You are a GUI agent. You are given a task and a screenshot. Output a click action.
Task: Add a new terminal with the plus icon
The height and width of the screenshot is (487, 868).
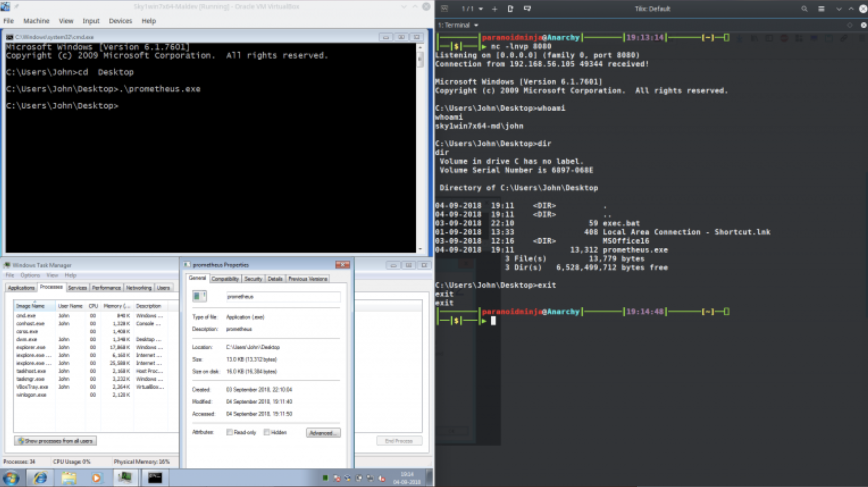[495, 9]
